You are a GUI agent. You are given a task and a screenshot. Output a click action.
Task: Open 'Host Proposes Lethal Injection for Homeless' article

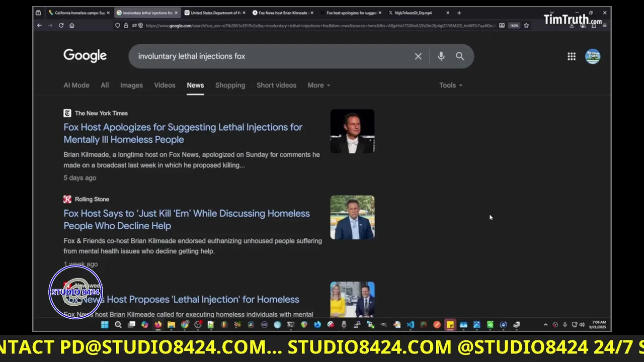click(x=182, y=299)
